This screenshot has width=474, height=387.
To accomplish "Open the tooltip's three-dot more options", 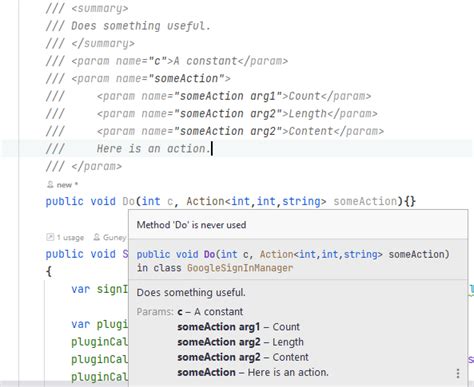I will [458, 373].
